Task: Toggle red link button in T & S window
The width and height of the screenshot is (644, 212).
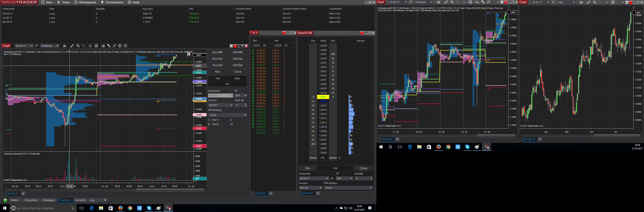Action: tap(284, 33)
